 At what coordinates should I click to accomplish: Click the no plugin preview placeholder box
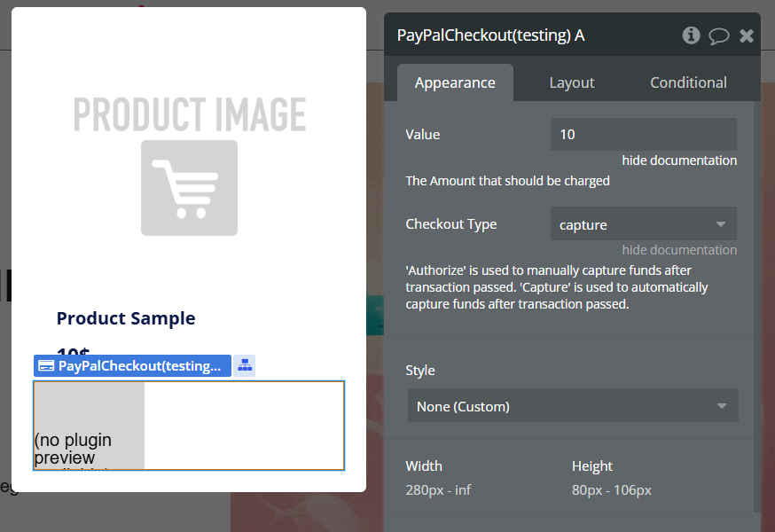[89, 426]
